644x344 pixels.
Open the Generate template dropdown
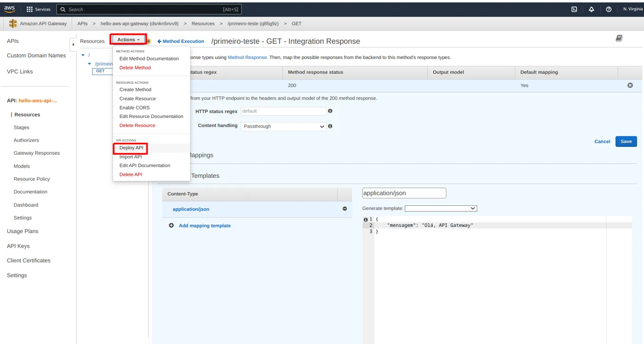click(x=441, y=208)
